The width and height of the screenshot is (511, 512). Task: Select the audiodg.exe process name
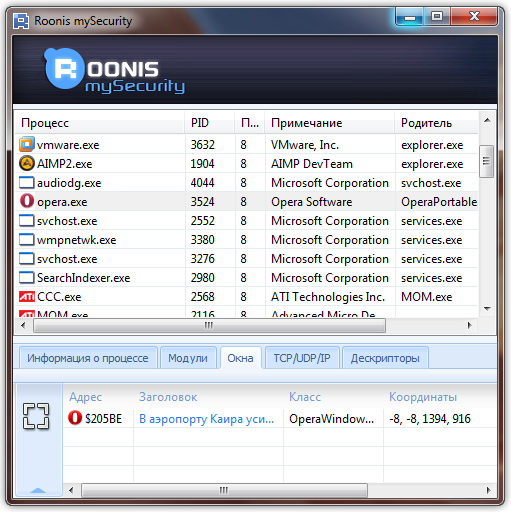click(69, 183)
